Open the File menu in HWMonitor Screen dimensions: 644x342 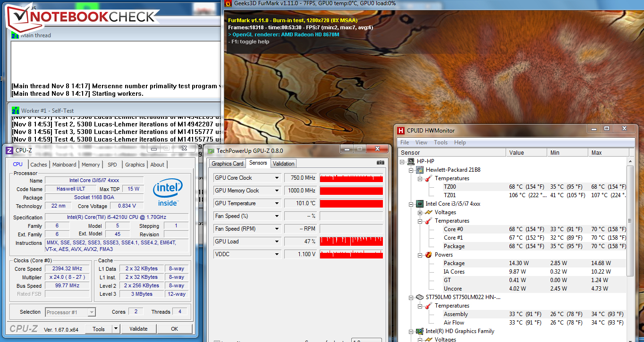click(x=405, y=142)
